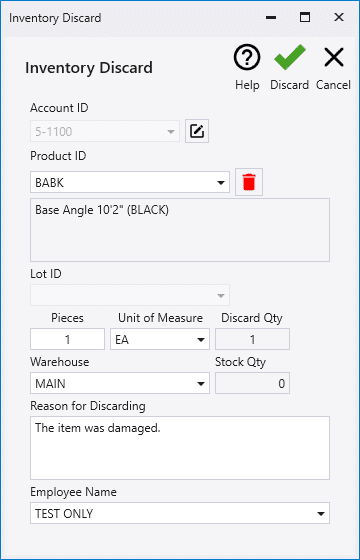
Task: Click the Discard Qty field
Action: coord(252,339)
